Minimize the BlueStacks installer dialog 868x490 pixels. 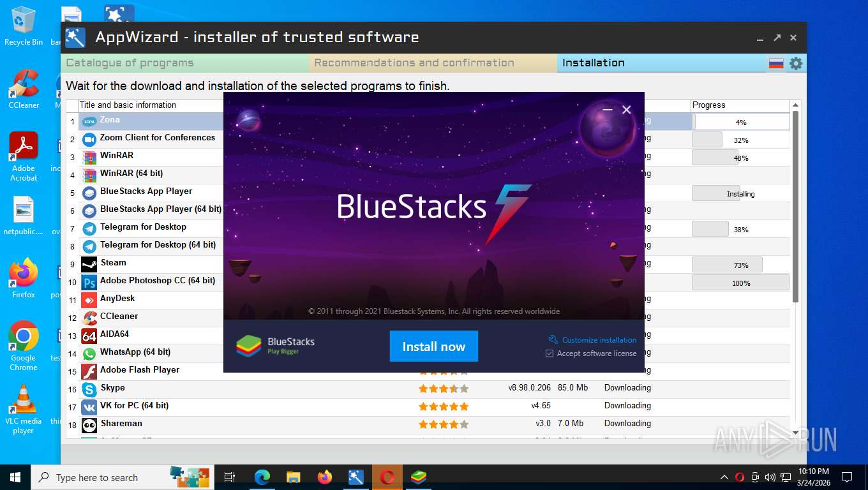tap(608, 110)
